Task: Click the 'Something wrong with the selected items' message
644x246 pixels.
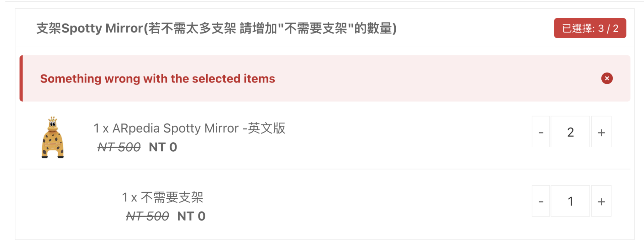Action: coord(158,79)
